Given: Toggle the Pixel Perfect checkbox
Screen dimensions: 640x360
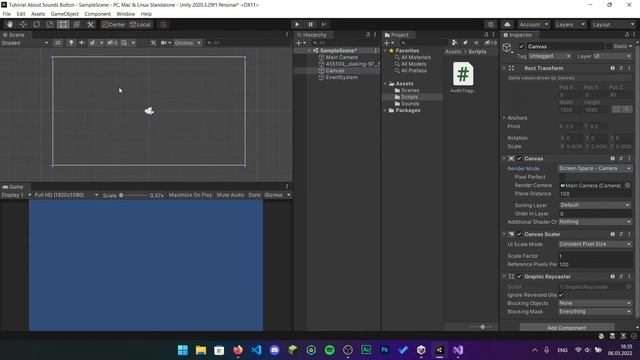Looking at the screenshot, I should click(x=562, y=177).
